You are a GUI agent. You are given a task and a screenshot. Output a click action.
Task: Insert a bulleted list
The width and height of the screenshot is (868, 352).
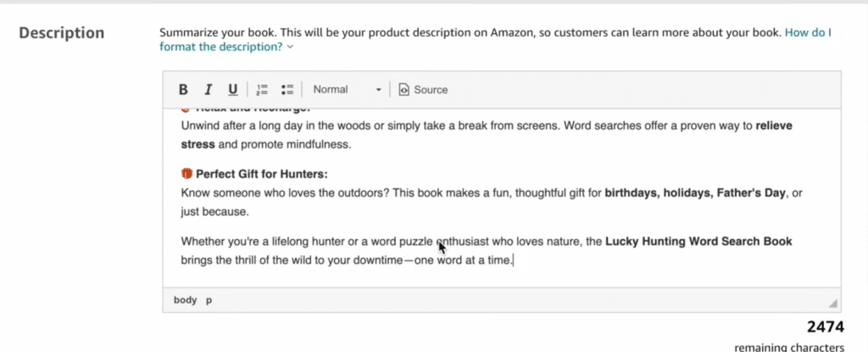(287, 90)
